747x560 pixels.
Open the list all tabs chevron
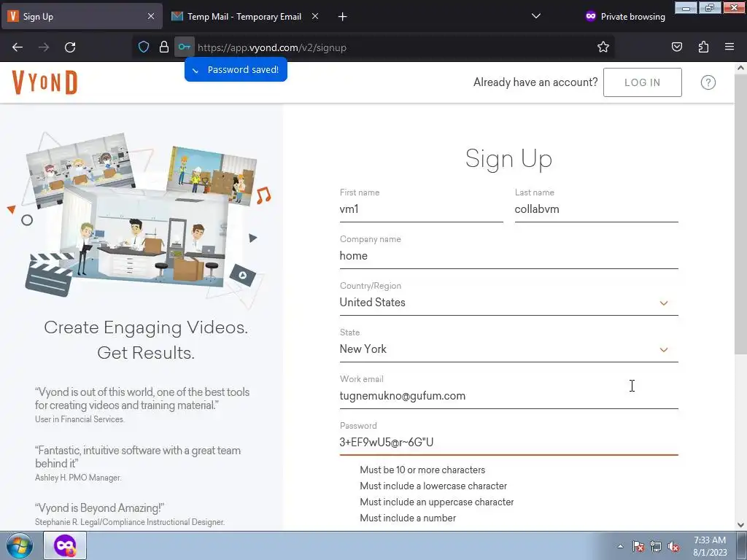(536, 16)
